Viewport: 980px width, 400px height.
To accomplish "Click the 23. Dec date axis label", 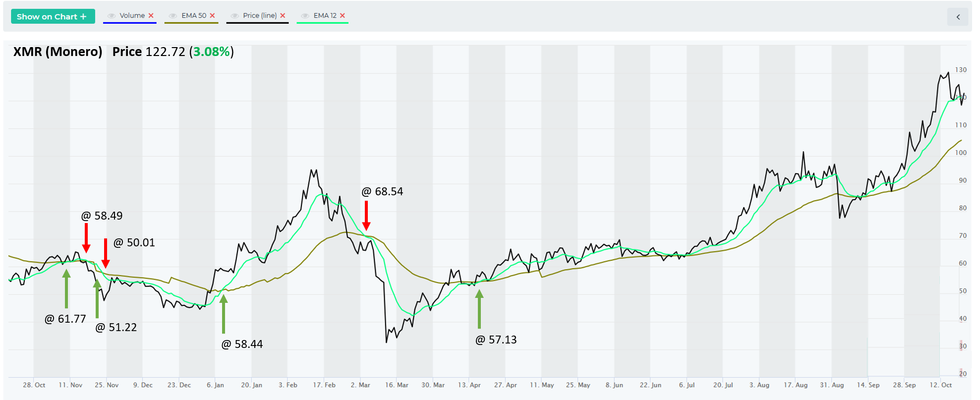I will point(179,385).
